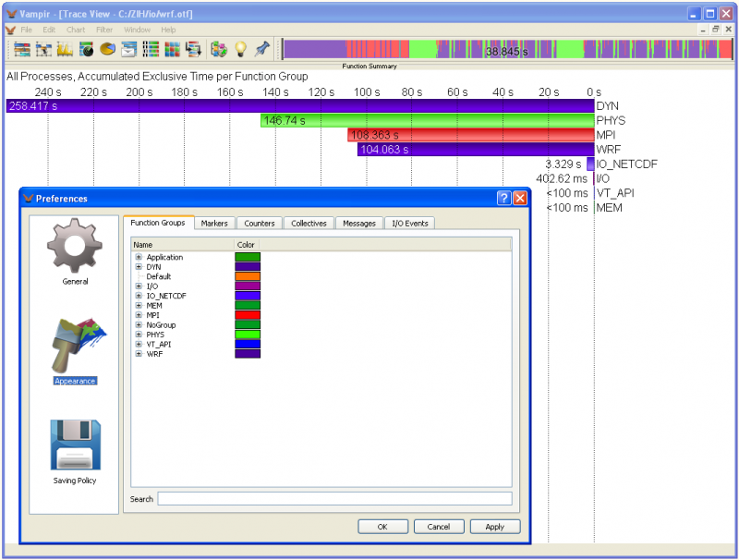Click the IO_NETCDF label in the chart

click(x=627, y=164)
